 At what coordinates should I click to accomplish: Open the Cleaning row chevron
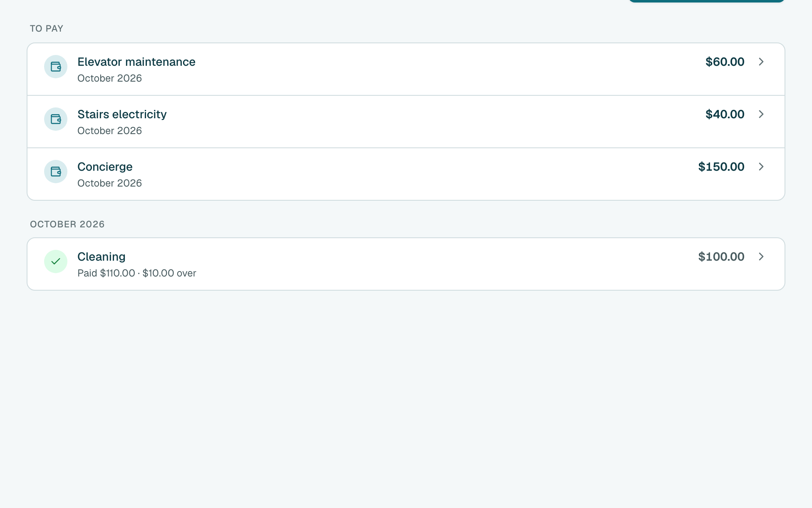tap(761, 256)
